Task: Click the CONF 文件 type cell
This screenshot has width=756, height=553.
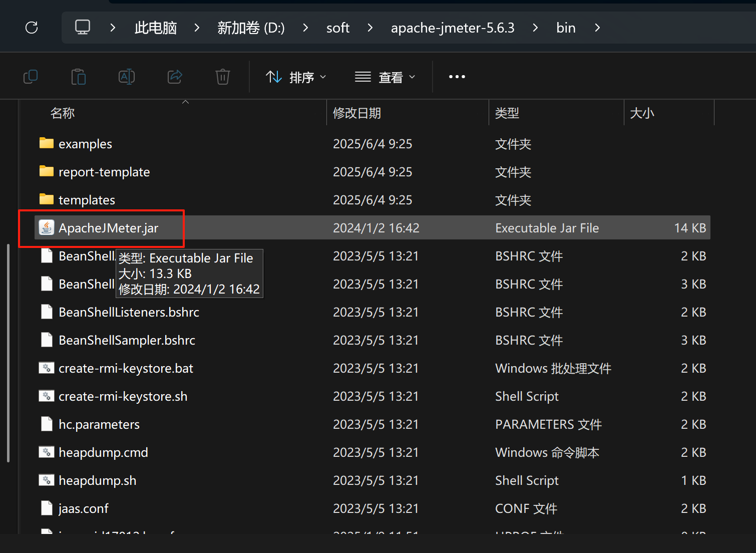Action: (x=526, y=508)
